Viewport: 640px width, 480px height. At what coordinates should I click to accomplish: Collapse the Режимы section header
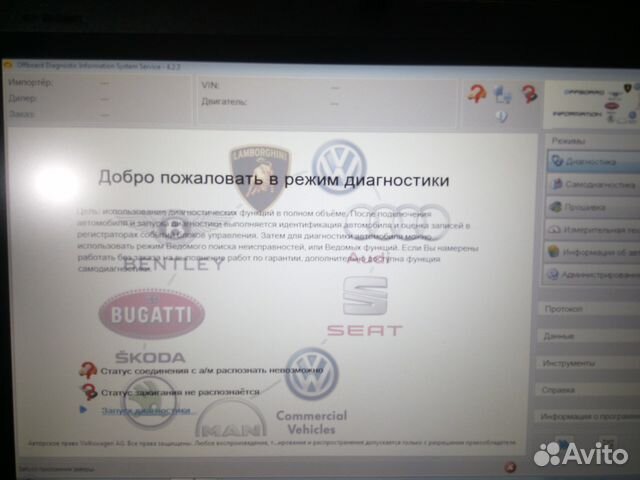pyautogui.click(x=594, y=141)
